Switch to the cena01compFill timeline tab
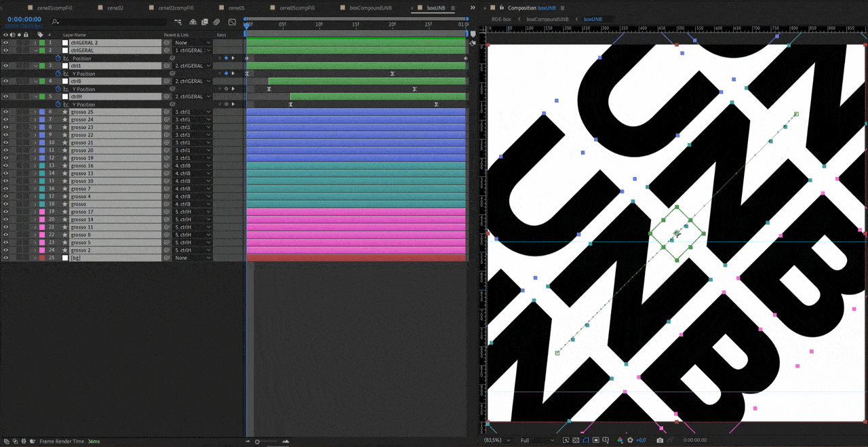This screenshot has height=447, width=868. pos(54,7)
